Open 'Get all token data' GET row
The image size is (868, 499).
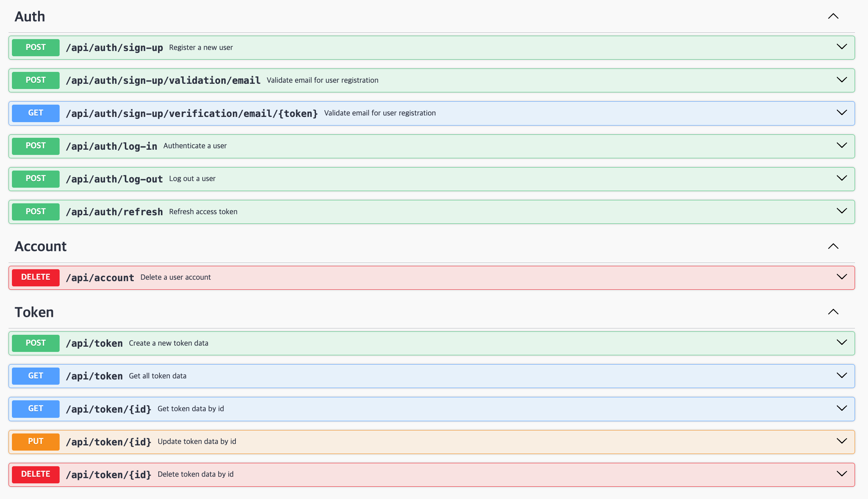click(x=157, y=376)
